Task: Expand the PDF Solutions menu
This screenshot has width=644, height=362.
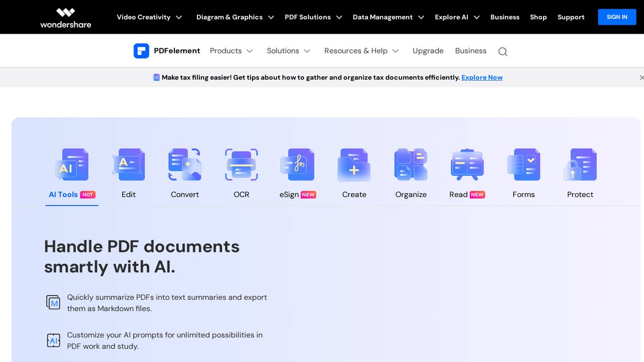Action: tap(313, 17)
